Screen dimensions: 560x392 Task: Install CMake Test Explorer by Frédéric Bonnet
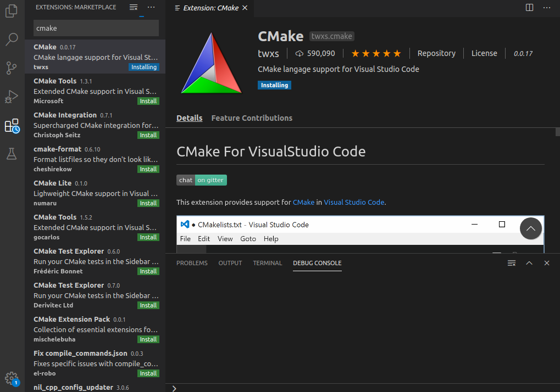coord(148,271)
